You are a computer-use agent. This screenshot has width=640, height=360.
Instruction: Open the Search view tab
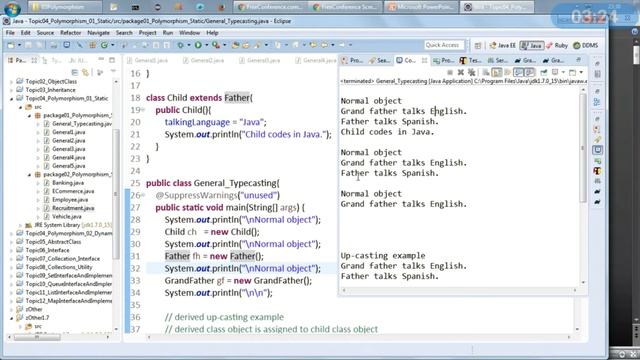tap(380, 60)
